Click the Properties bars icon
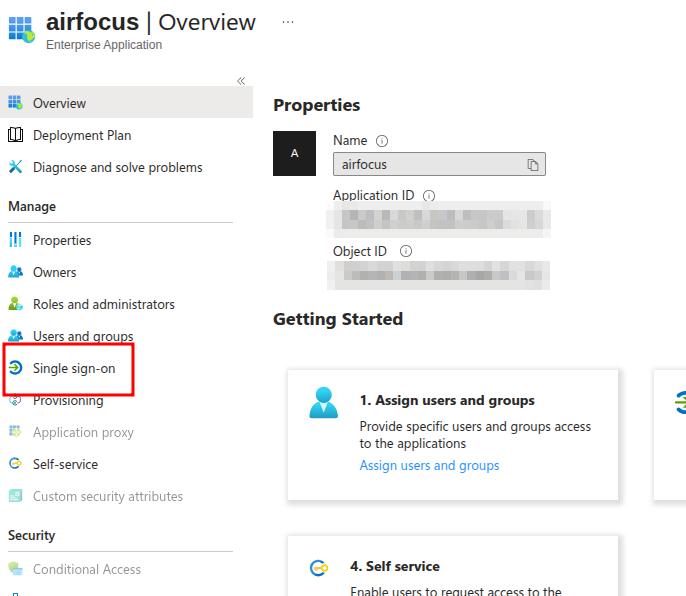This screenshot has width=686, height=596. pos(15,240)
